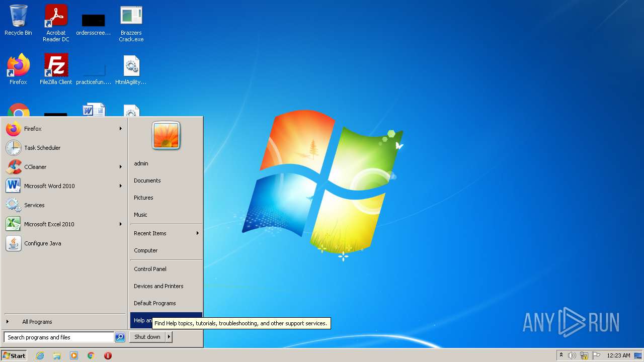Open the Recycle Bin desktop icon
The height and width of the screenshot is (362, 644).
point(18,21)
